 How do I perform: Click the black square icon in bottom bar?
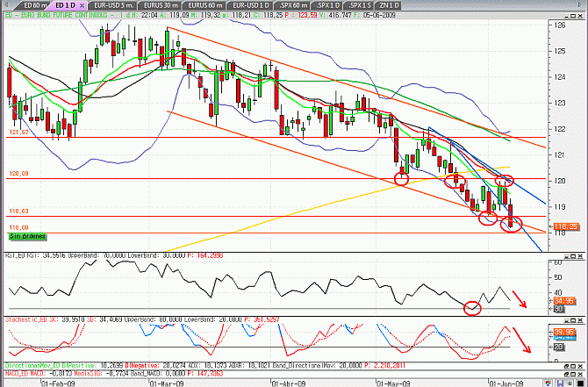(580, 383)
